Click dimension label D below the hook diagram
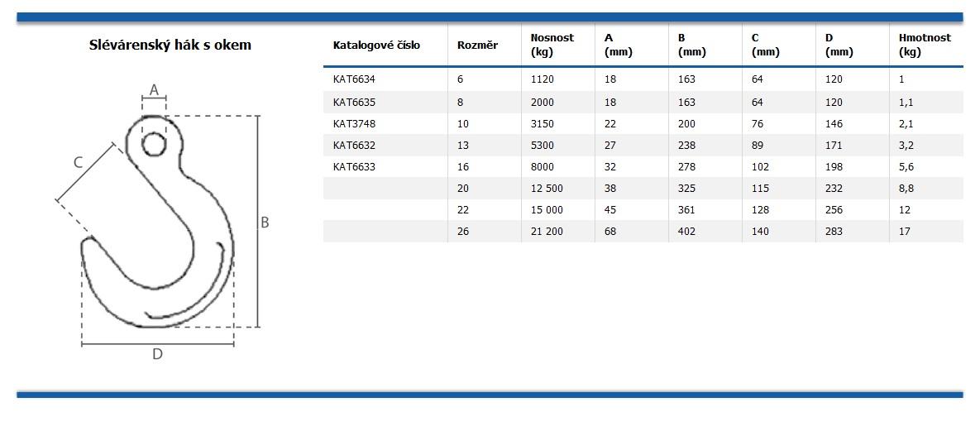This screenshot has height=431, width=980. 157,354
